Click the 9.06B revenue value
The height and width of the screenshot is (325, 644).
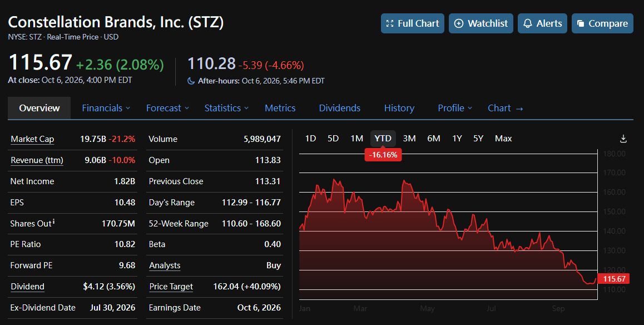(x=95, y=160)
